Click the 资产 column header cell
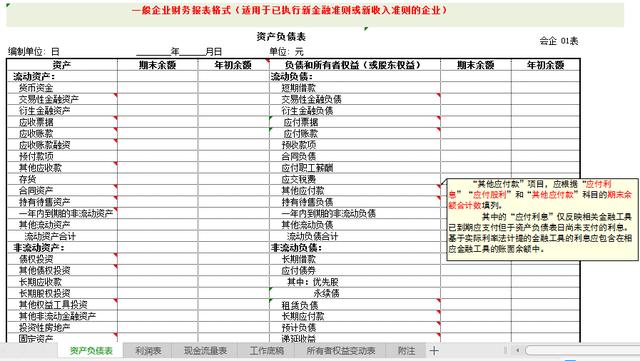This screenshot has width=640, height=361. pyautogui.click(x=62, y=65)
